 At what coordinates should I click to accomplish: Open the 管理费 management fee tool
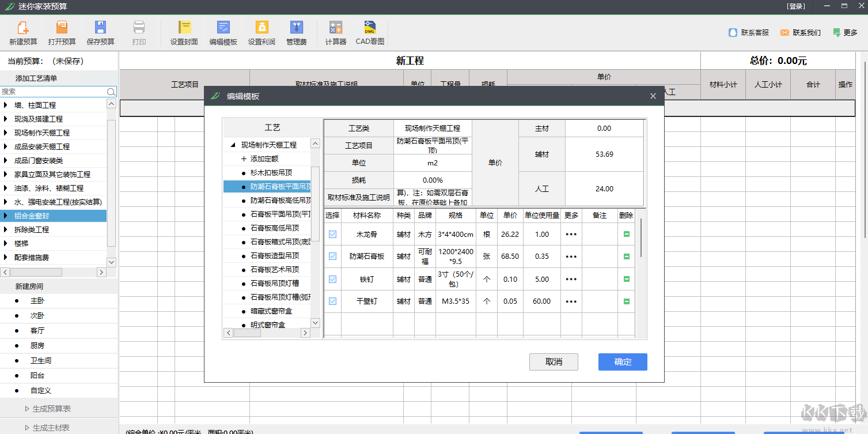coord(296,32)
